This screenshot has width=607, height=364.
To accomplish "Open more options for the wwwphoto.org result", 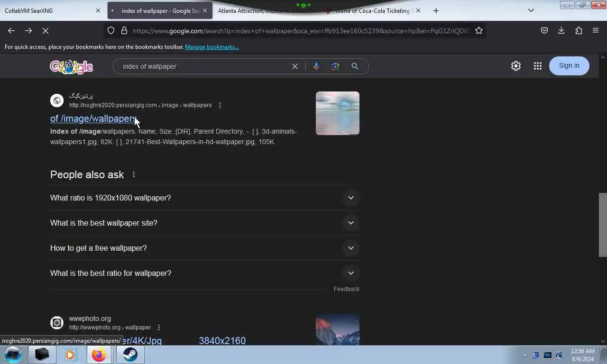I will point(159,328).
